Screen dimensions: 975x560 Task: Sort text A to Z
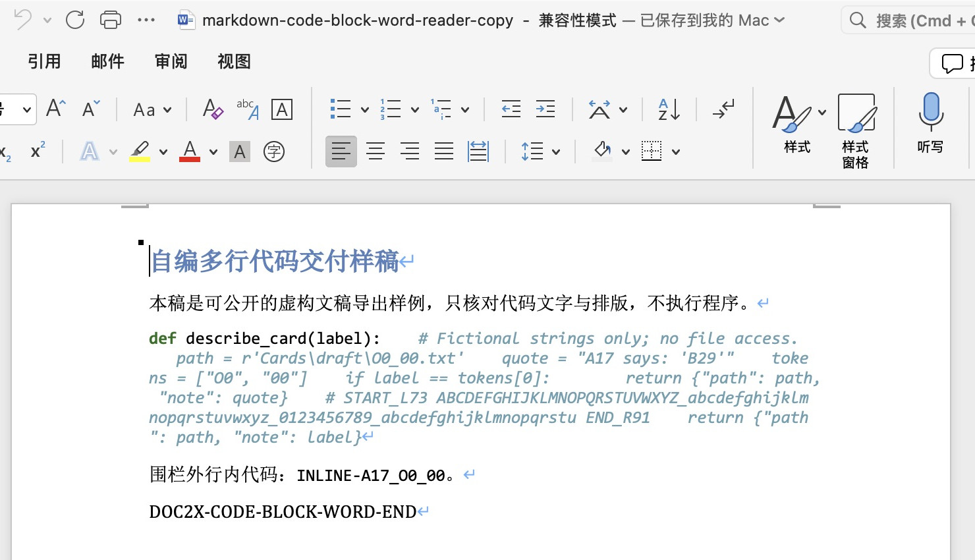click(669, 109)
